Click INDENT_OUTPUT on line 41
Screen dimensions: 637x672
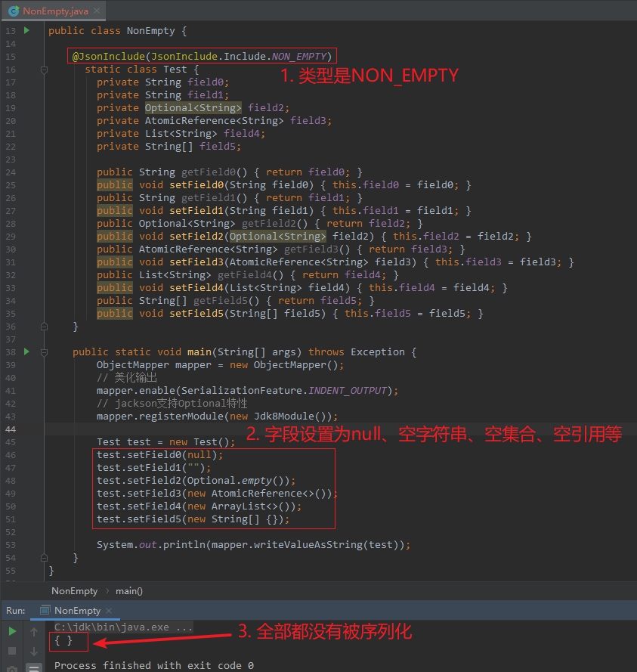click(348, 391)
